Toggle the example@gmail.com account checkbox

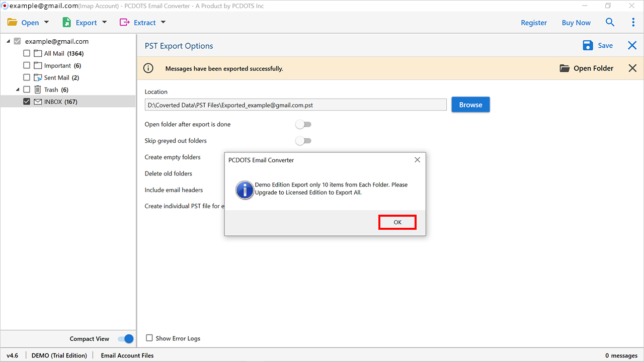click(18, 41)
